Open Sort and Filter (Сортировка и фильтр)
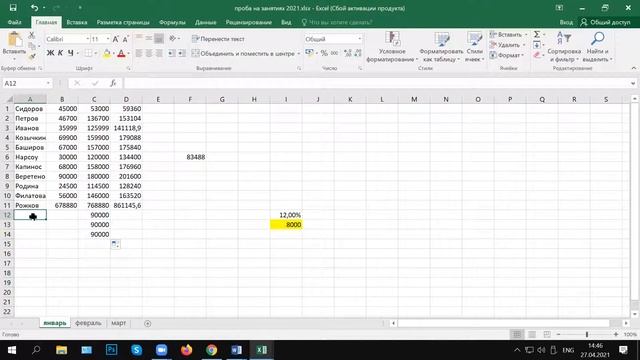 pos(564,47)
